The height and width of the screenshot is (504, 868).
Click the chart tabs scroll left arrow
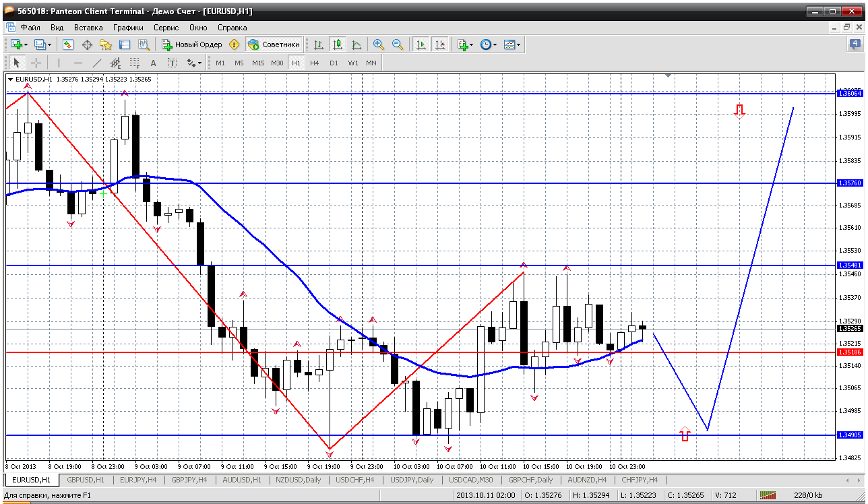pyautogui.click(x=848, y=480)
